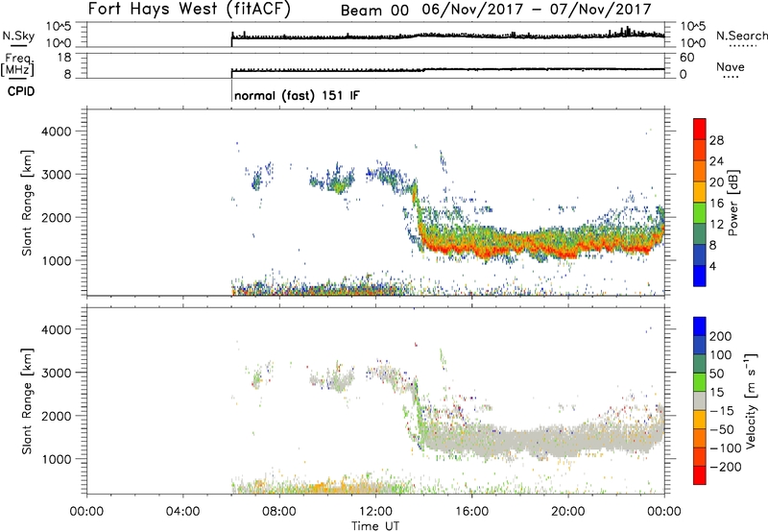Click 'Slant Range [km]' label of power panel
This screenshot has width=768, height=532.
coord(27,203)
